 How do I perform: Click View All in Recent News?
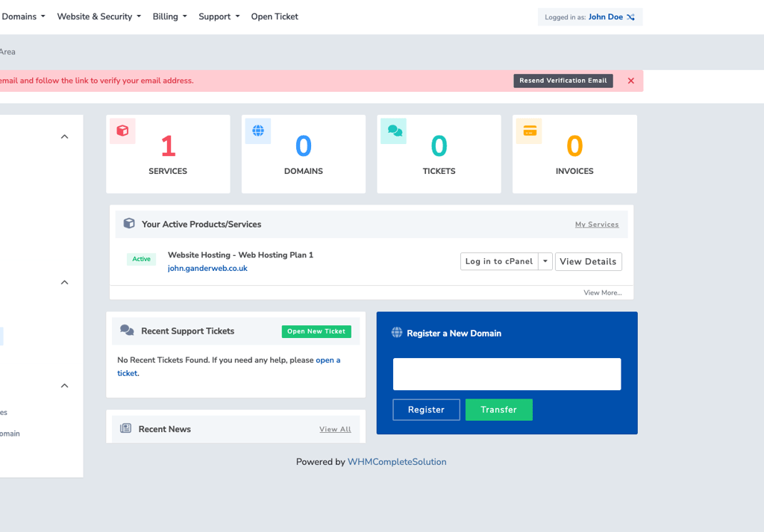[x=335, y=429]
